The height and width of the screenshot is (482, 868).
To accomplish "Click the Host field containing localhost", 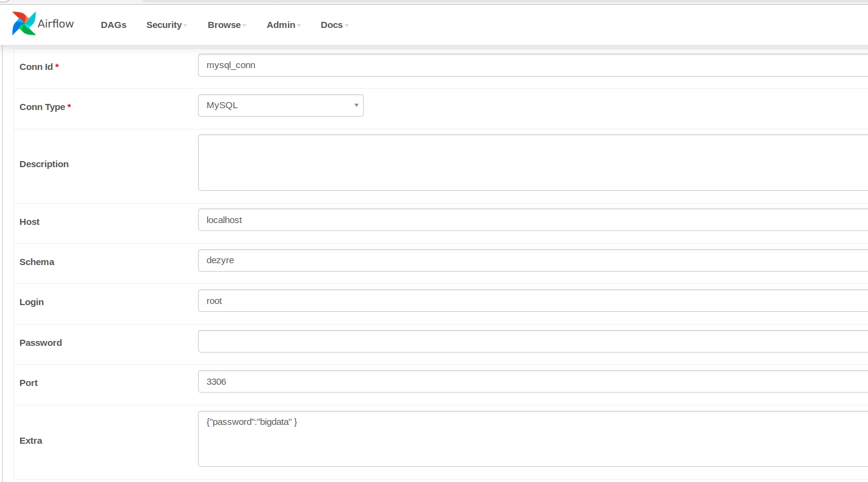I will point(532,220).
